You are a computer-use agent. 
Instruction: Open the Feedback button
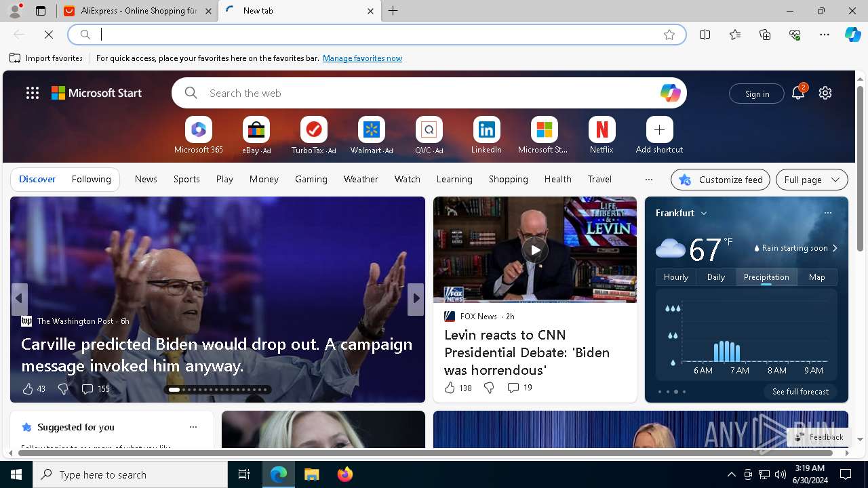tap(818, 437)
